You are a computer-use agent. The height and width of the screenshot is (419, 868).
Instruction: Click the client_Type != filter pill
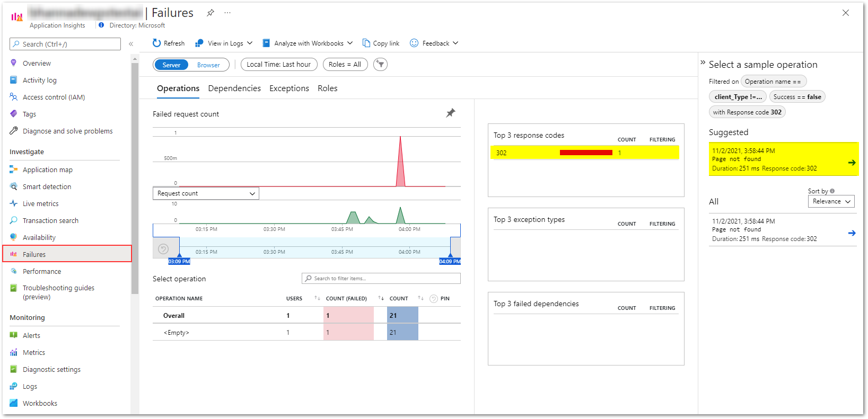click(x=738, y=97)
